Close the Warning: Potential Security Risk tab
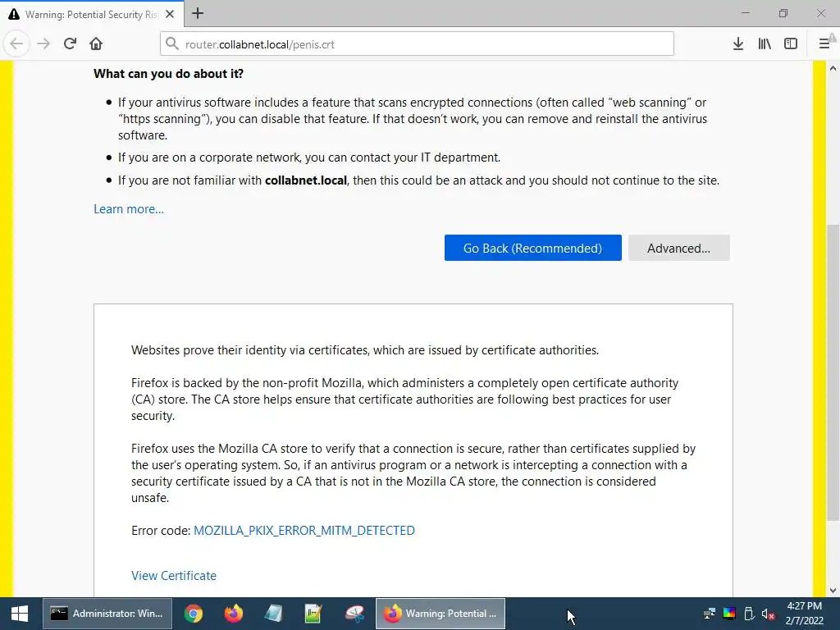840x630 pixels. 170,14
